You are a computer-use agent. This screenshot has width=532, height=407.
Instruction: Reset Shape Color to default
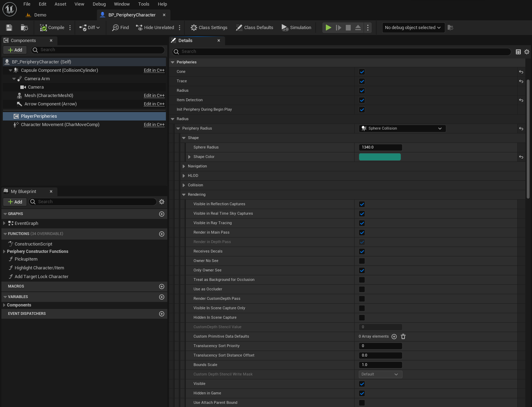pyautogui.click(x=521, y=157)
